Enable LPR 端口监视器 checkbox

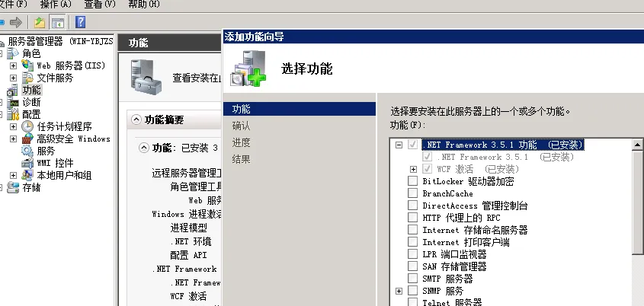412,254
